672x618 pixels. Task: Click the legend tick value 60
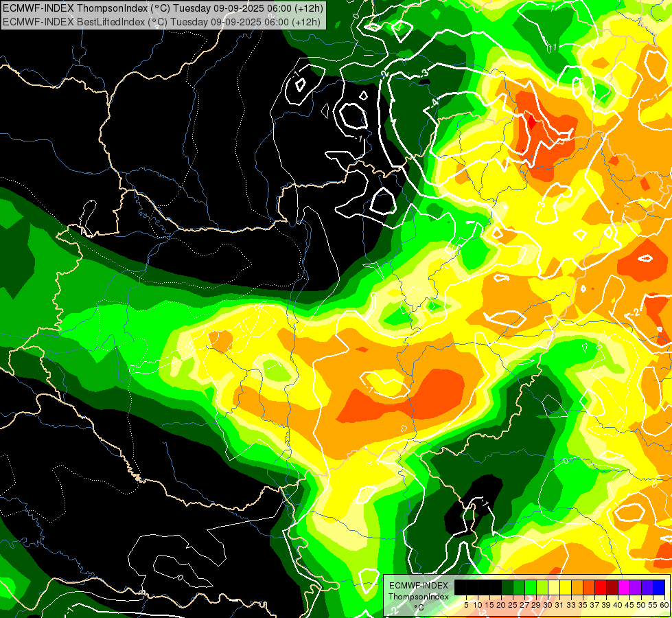(664, 605)
